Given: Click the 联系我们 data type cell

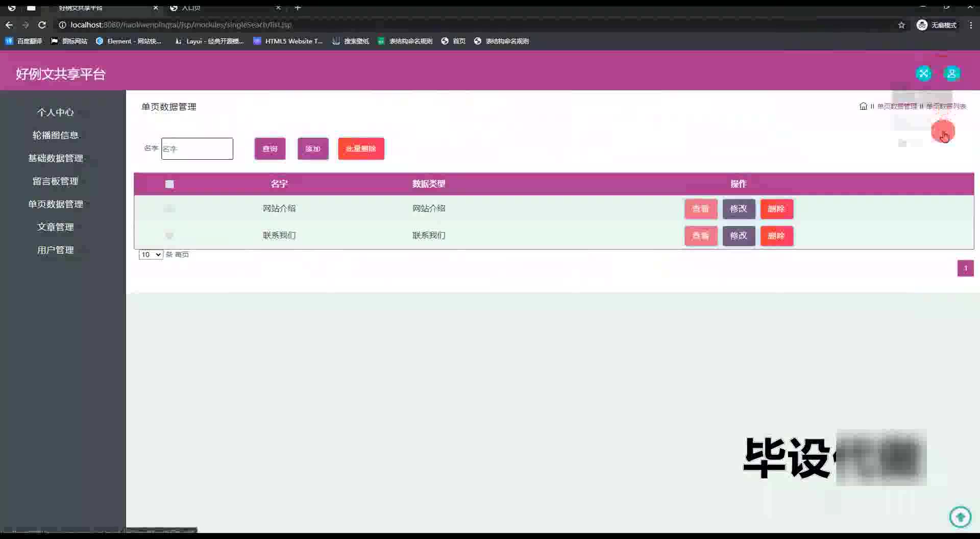Looking at the screenshot, I should click(429, 235).
